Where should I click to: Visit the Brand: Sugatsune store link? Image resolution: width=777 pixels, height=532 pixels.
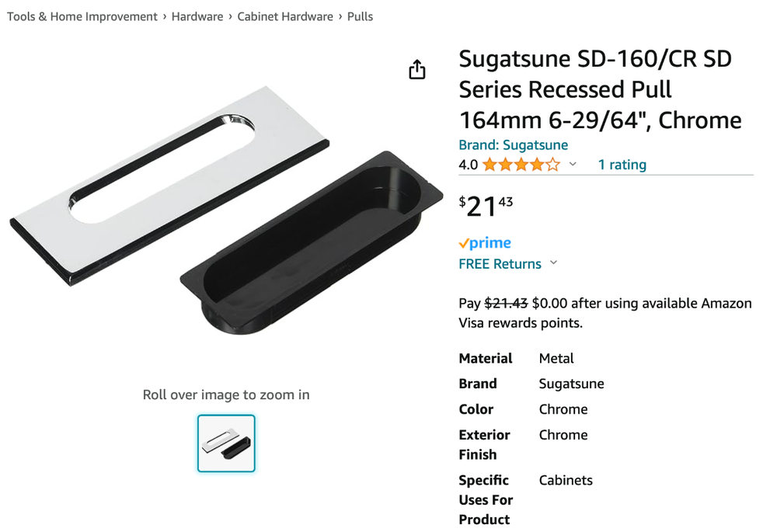click(x=513, y=145)
